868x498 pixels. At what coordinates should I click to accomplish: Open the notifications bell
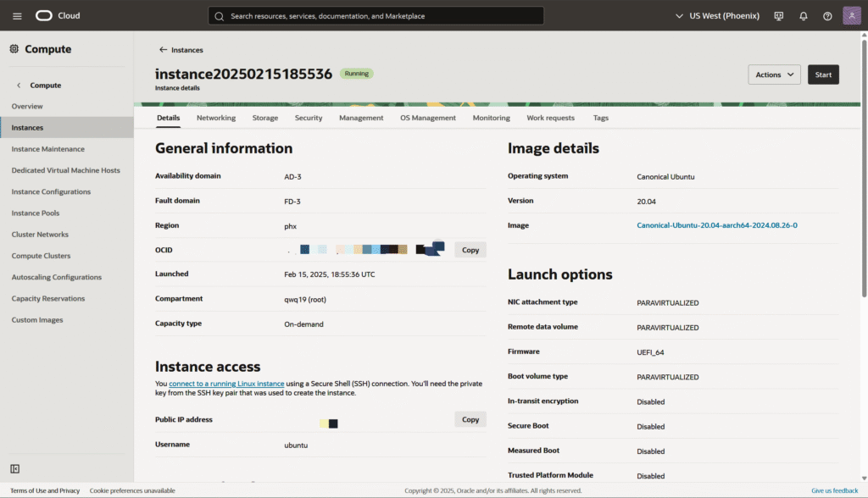click(804, 16)
